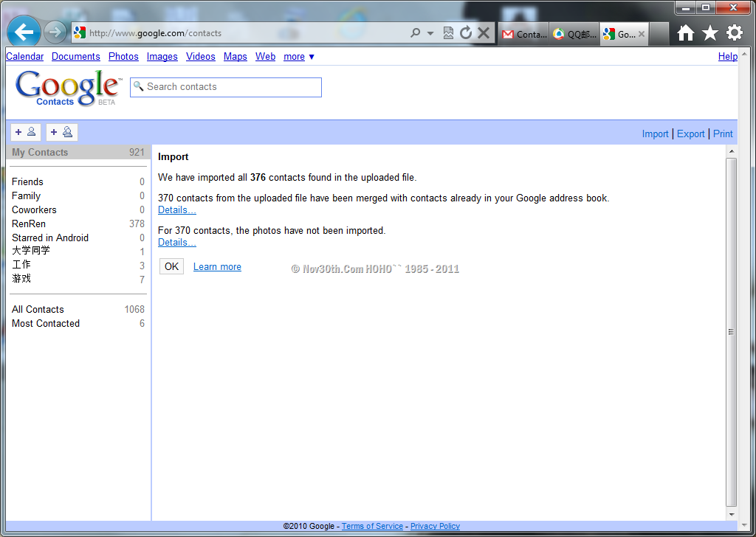756x537 pixels.
Task: Open the browser Home icon
Action: tap(686, 32)
